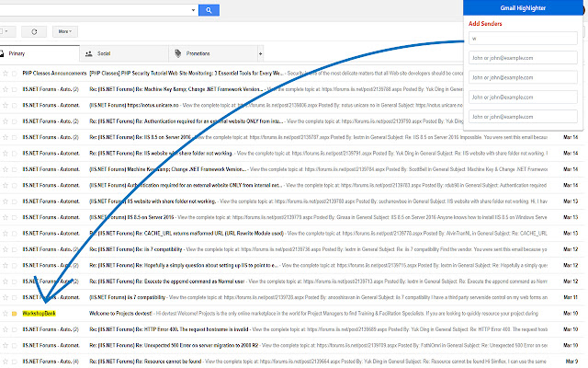Open the Resource cannot be found subject
Viewport: 588px width, 368px height.
pos(145,362)
